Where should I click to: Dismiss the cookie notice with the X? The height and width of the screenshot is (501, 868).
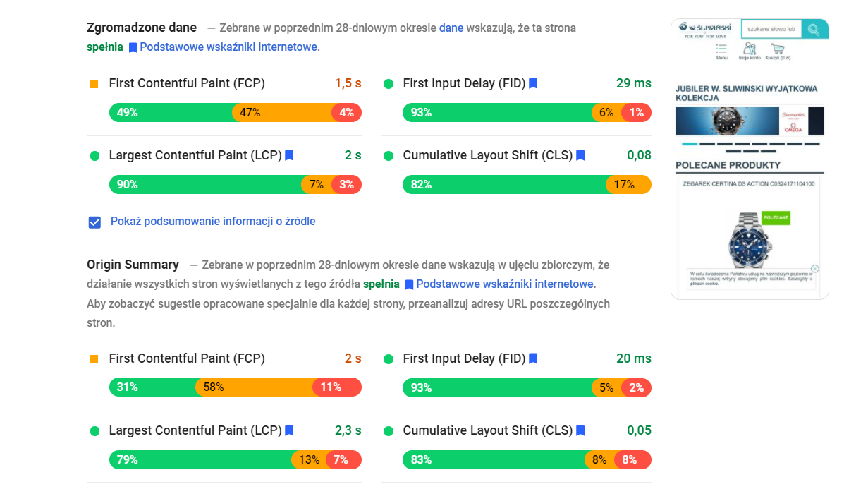pos(817,270)
